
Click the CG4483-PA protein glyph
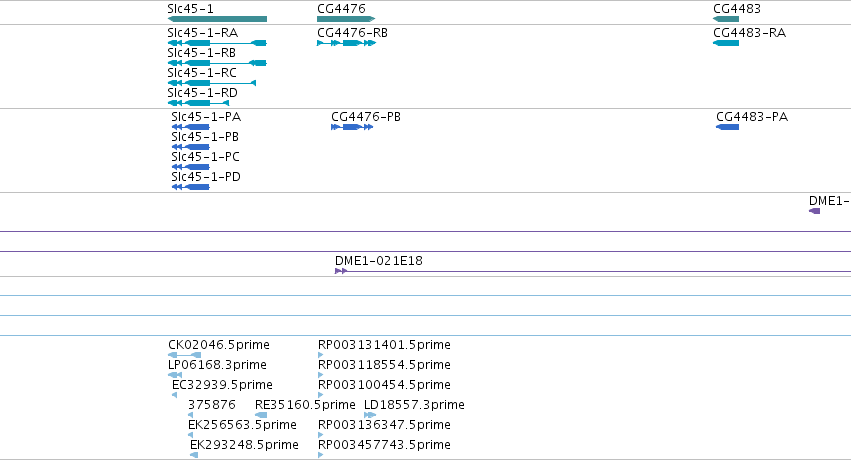727,127
